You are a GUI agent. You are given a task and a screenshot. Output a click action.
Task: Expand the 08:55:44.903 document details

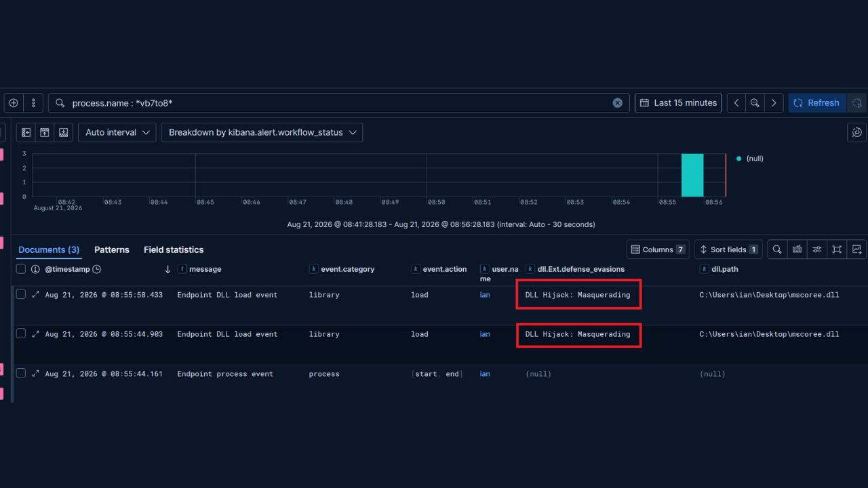pyautogui.click(x=35, y=333)
